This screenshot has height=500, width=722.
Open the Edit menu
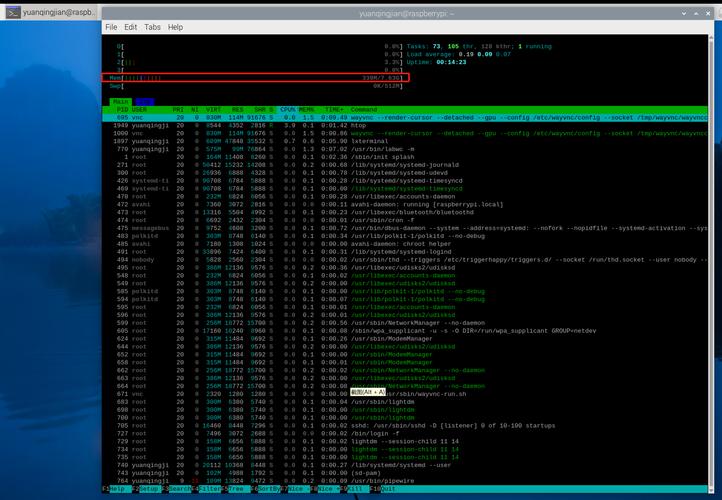[x=131, y=27]
